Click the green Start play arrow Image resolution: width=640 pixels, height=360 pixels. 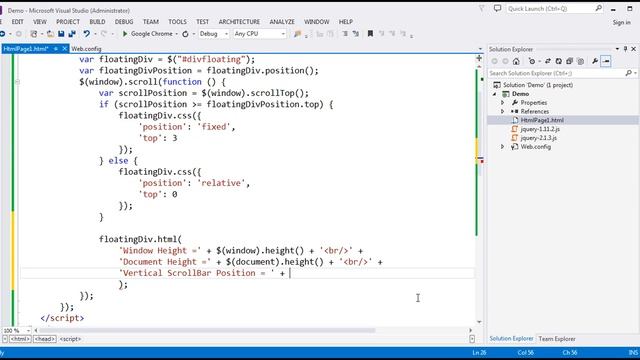(125, 34)
